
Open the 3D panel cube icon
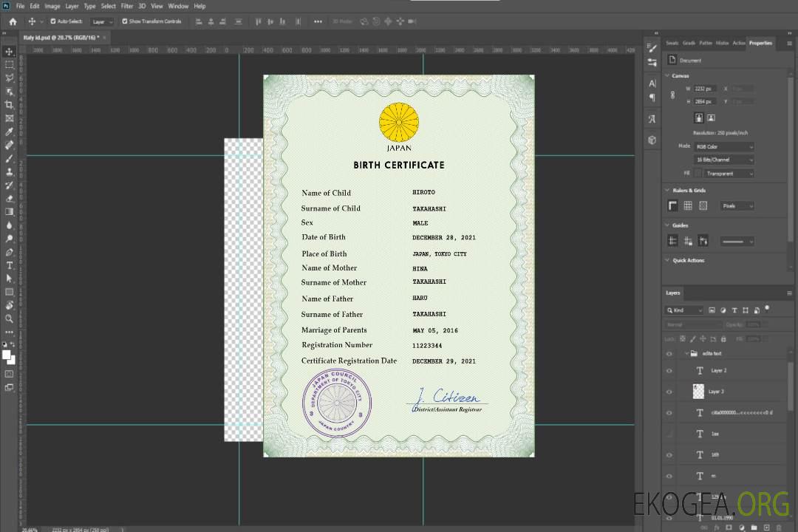(652, 140)
